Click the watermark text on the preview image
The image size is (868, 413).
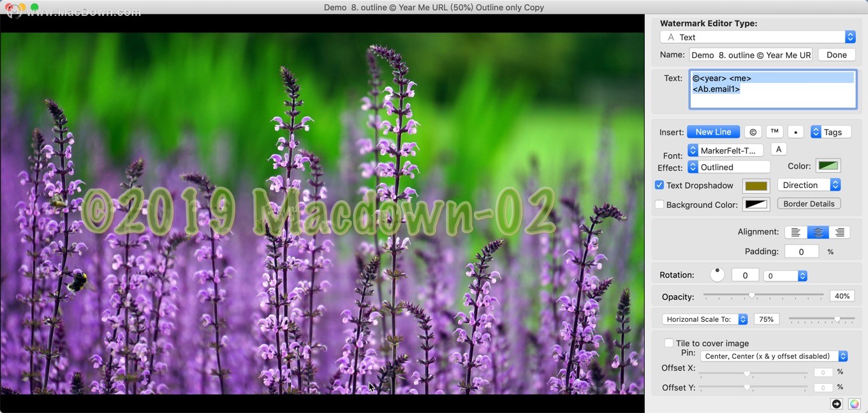[x=320, y=212]
